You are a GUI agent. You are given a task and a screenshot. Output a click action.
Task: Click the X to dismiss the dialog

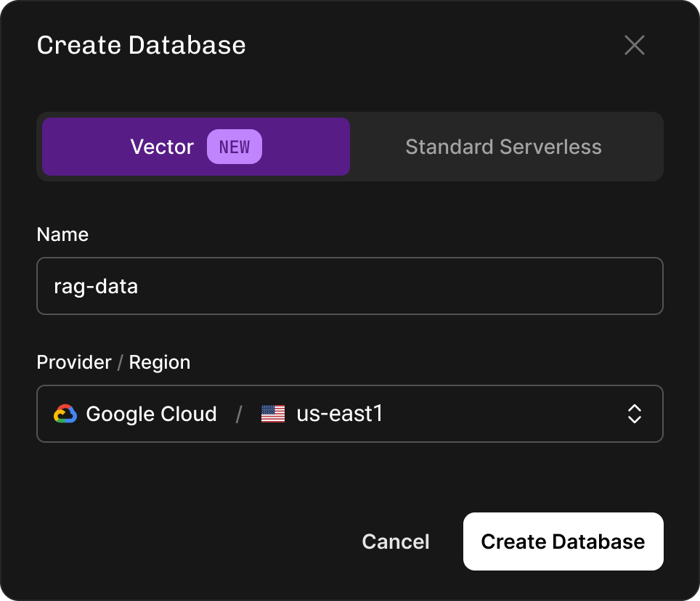tap(634, 45)
